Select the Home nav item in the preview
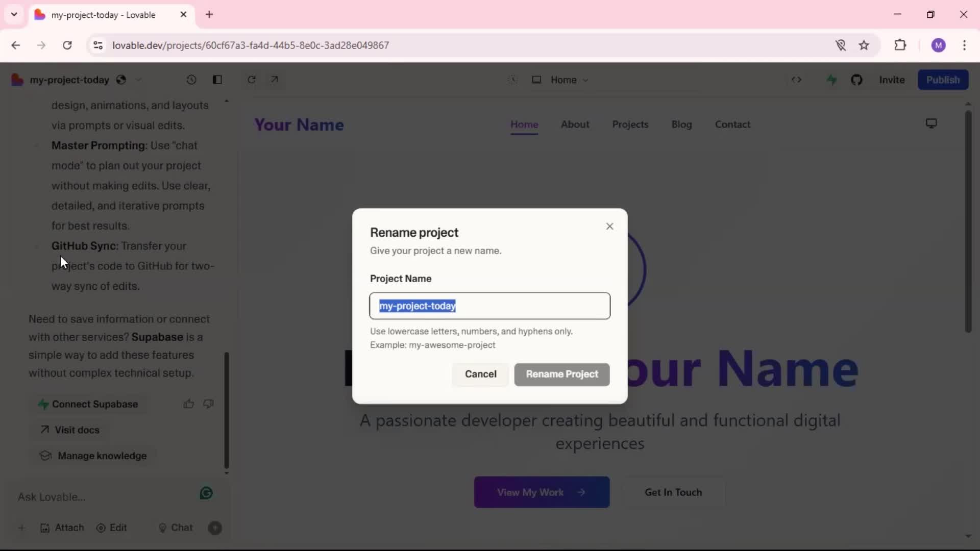Viewport: 980px width, 551px height. coord(524,124)
